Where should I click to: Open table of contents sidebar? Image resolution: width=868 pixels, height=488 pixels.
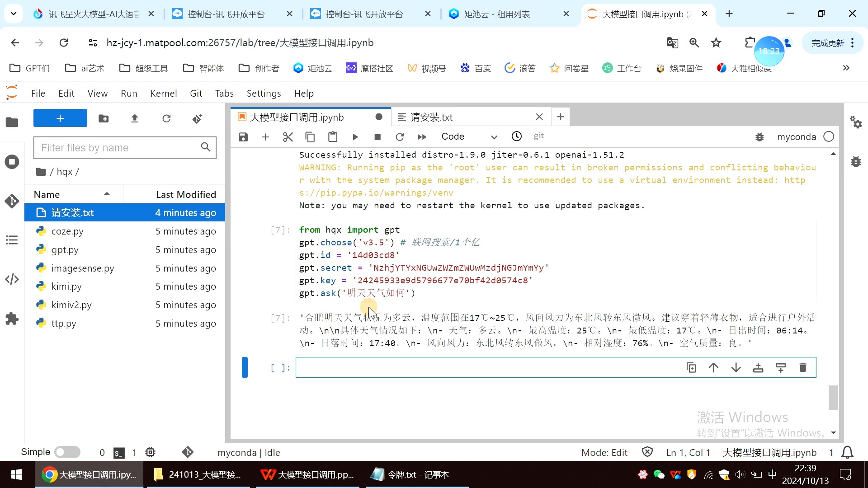[12, 240]
